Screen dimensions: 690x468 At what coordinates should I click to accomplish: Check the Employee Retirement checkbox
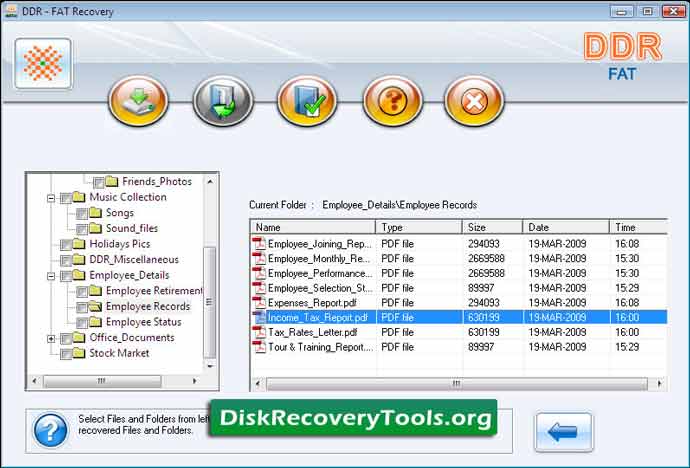pyautogui.click(x=82, y=292)
